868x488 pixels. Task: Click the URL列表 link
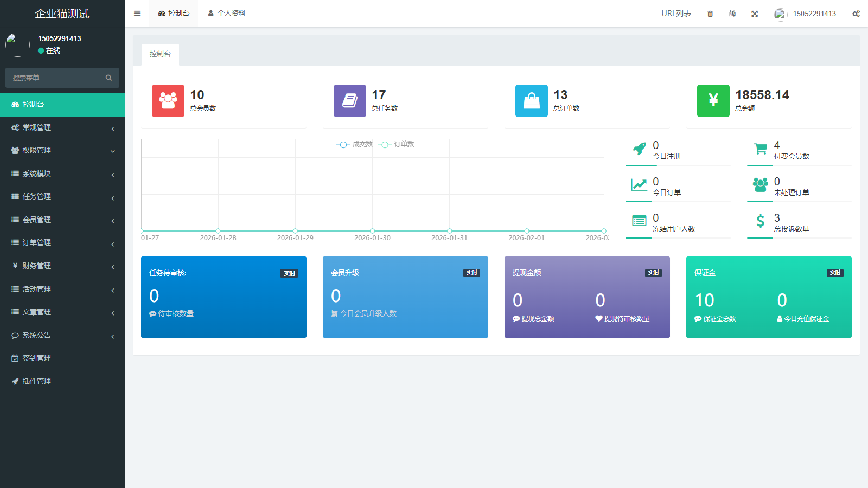(x=676, y=14)
